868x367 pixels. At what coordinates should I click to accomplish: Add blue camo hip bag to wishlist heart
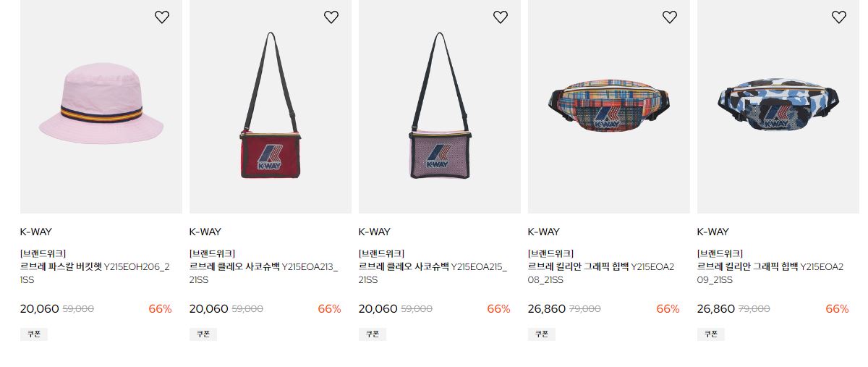tap(839, 17)
